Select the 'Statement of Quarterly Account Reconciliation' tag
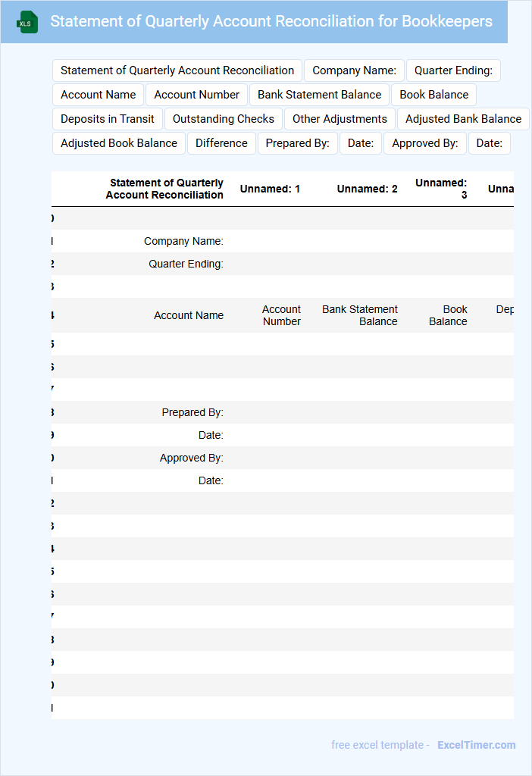The width and height of the screenshot is (532, 776). coord(177,70)
